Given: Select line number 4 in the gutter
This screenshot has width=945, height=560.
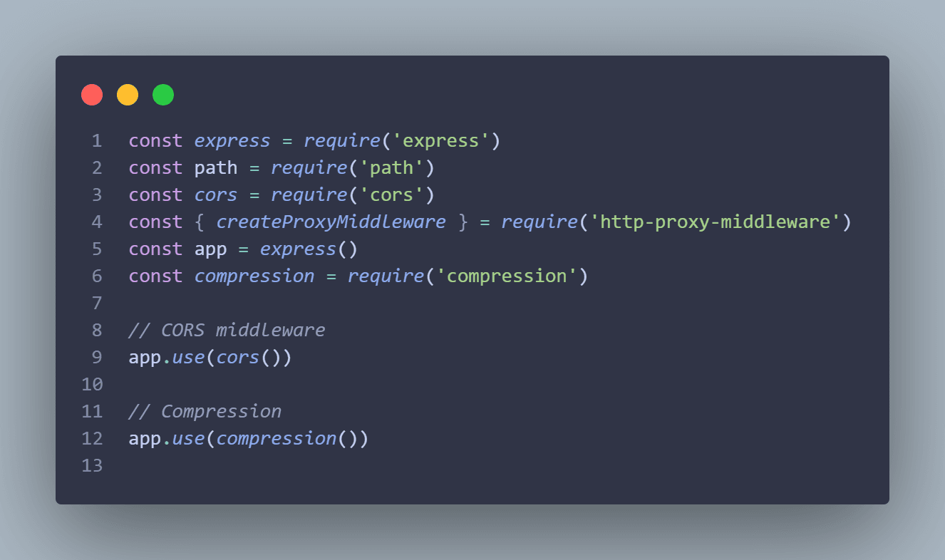Looking at the screenshot, I should click(96, 222).
